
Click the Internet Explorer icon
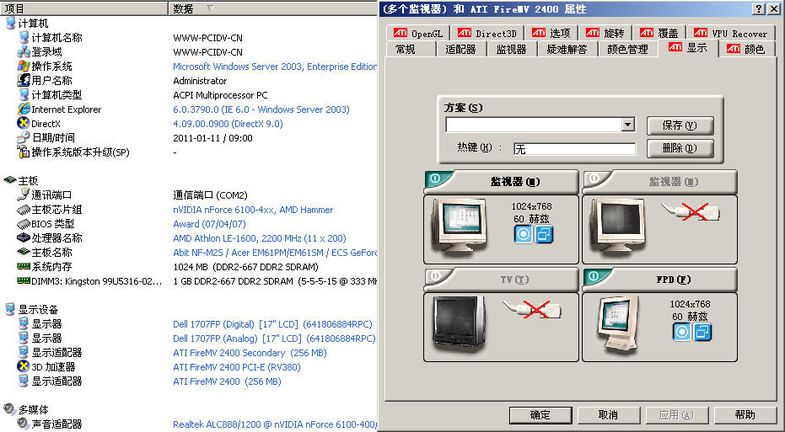coord(24,109)
